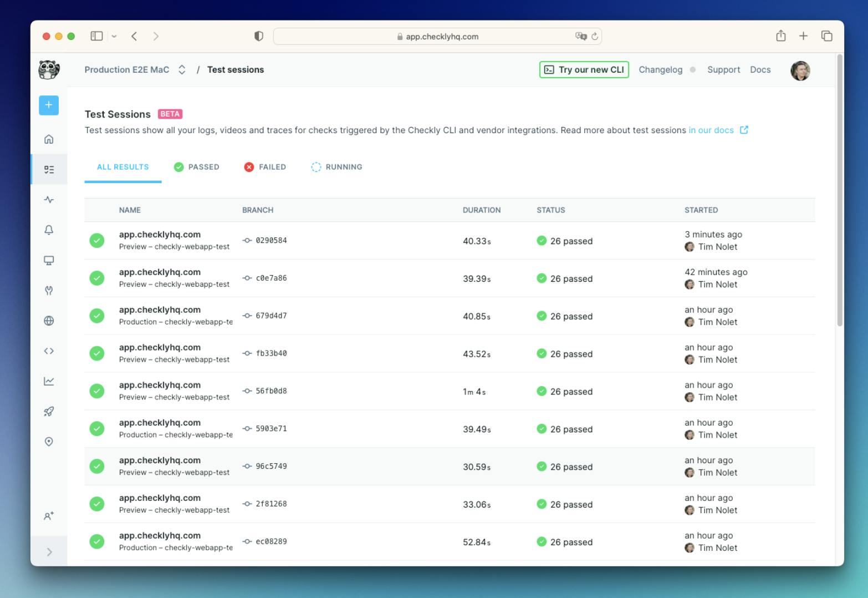Open the heartbeat pulse sidebar icon
868x598 pixels.
49,200
